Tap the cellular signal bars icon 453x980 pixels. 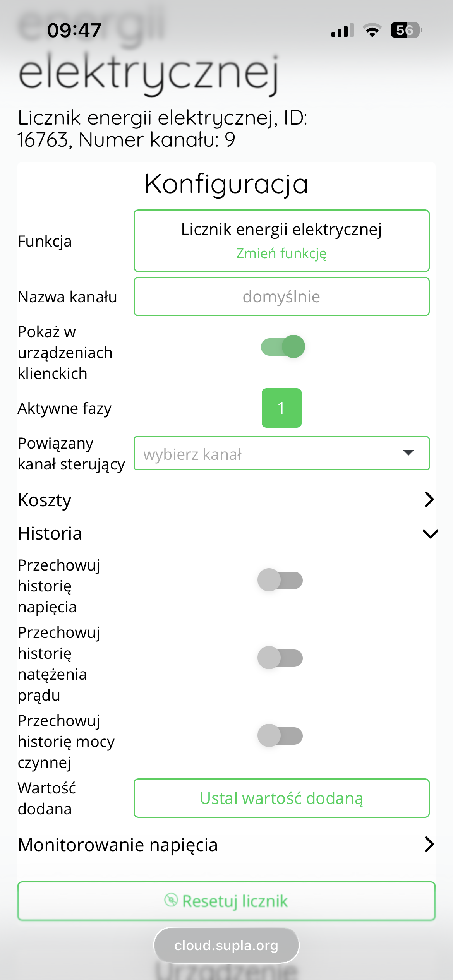(x=342, y=30)
